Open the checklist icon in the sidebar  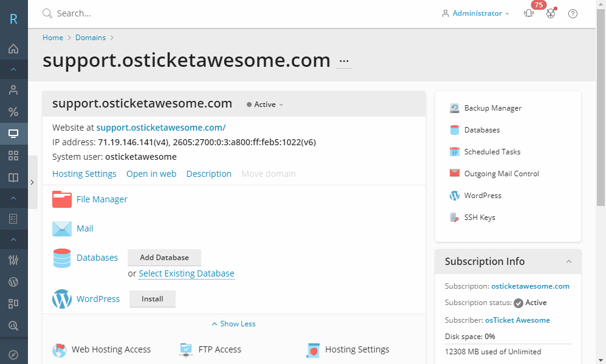pos(13,219)
